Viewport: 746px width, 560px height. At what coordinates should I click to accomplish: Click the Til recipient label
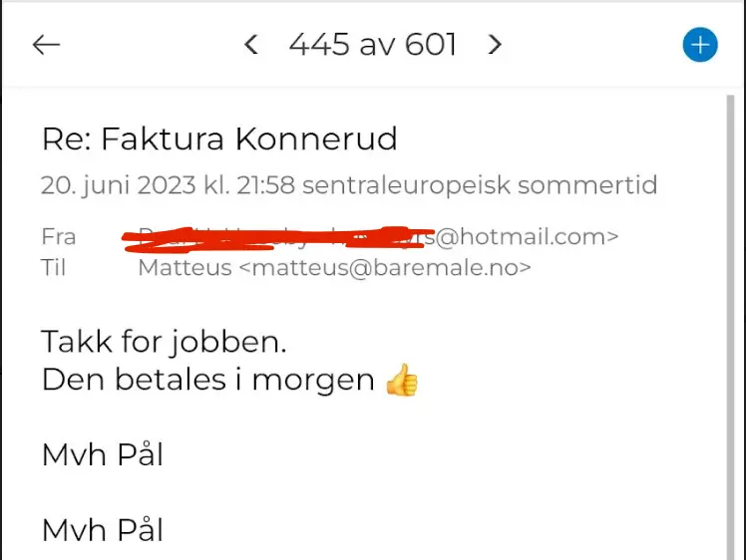[53, 268]
